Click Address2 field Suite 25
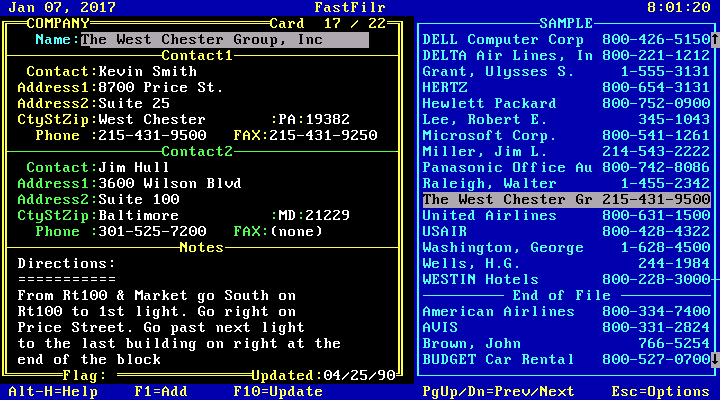This screenshot has width=720, height=400. tap(134, 103)
